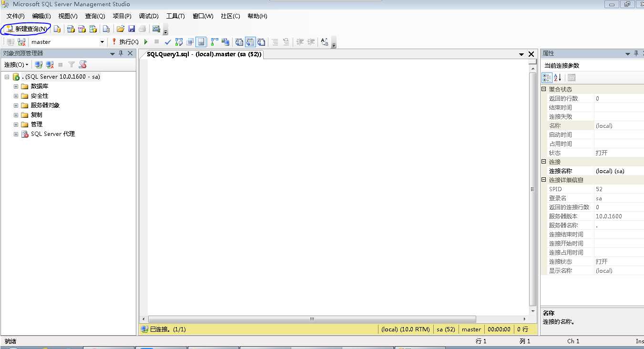Display the estimated execution plan

[179, 42]
